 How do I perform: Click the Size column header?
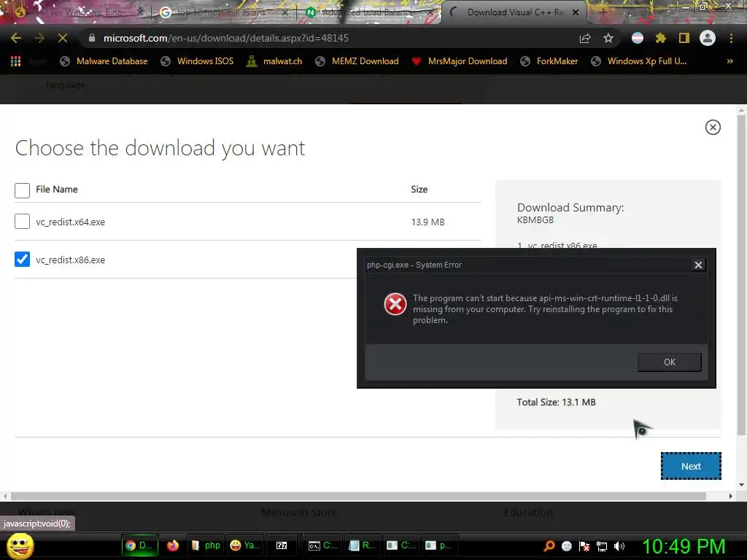[419, 189]
